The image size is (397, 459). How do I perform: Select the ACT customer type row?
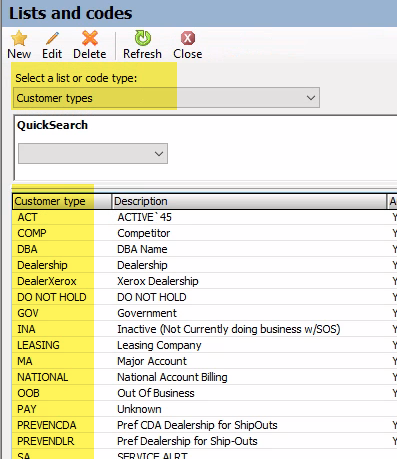(x=204, y=217)
